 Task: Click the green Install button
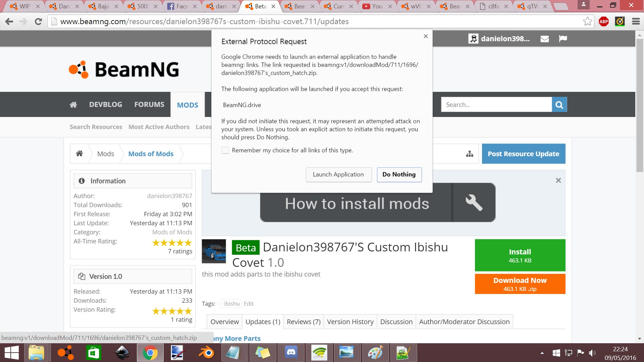click(520, 255)
